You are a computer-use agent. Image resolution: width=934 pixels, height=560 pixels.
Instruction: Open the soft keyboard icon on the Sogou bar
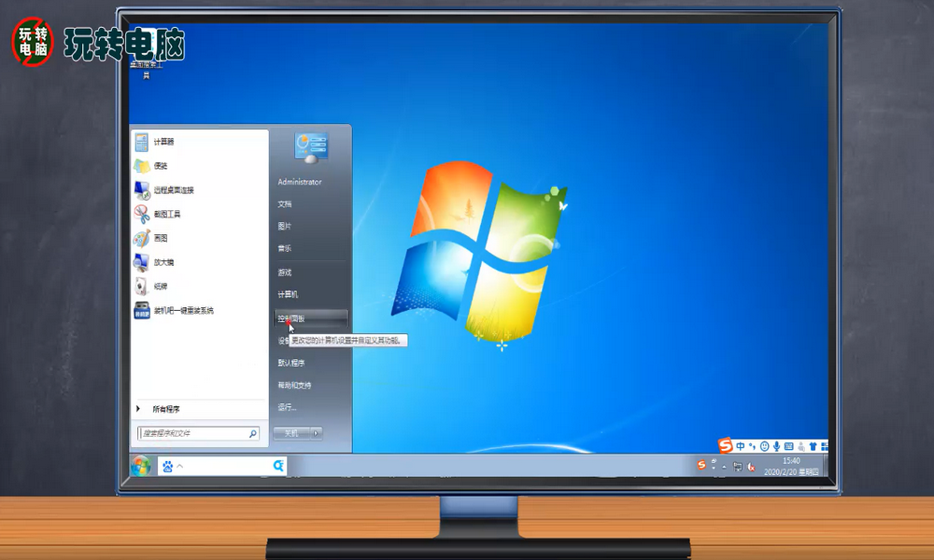788,446
